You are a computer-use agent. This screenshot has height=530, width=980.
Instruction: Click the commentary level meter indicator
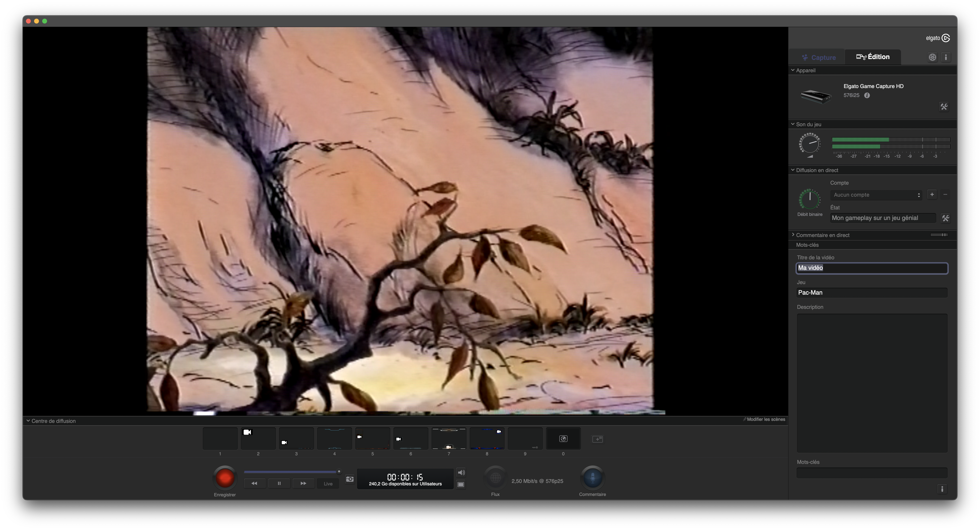click(x=939, y=235)
